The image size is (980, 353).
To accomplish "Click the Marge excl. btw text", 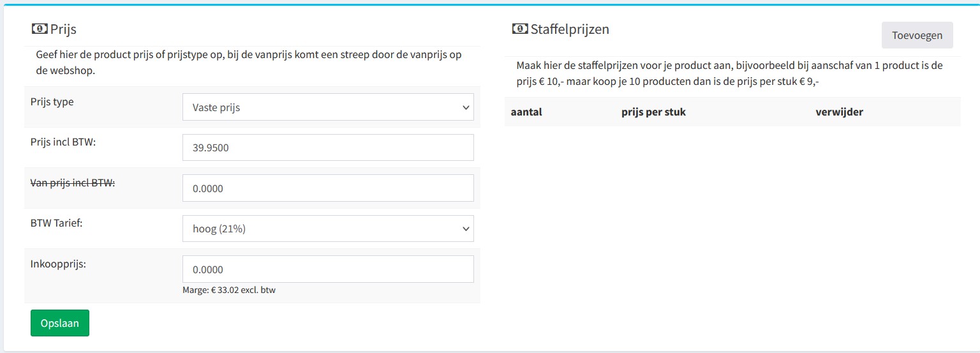I will click(229, 290).
